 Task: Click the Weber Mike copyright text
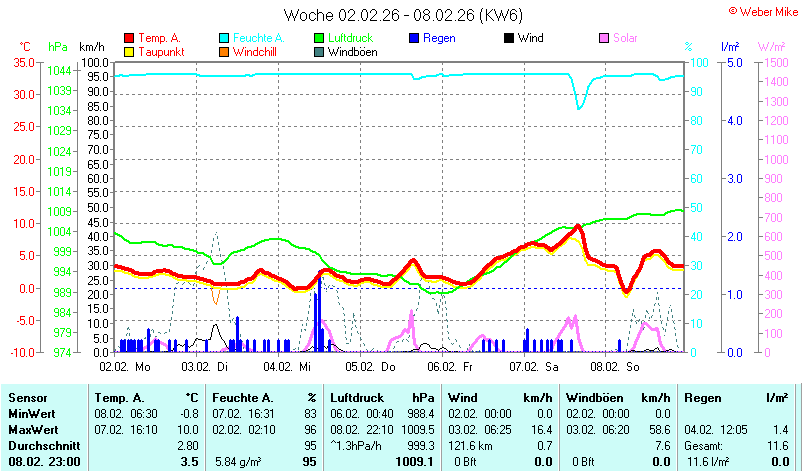tap(764, 12)
